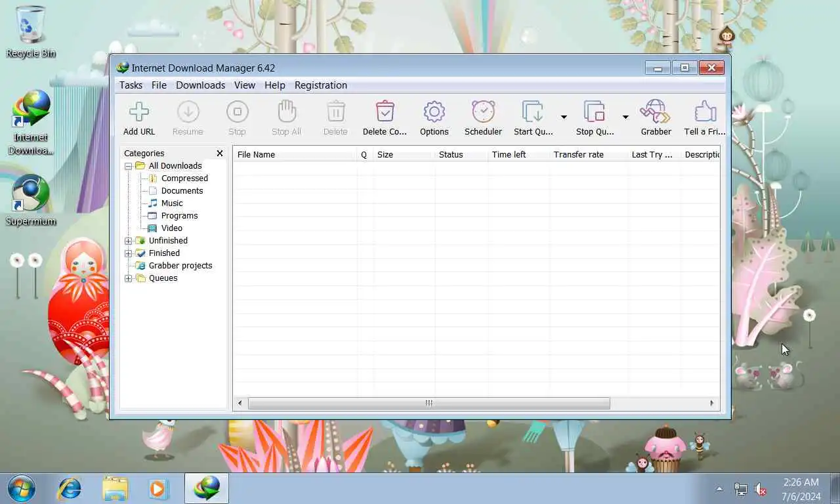Sort by the Q column header
This screenshot has width=840, height=504.
364,155
